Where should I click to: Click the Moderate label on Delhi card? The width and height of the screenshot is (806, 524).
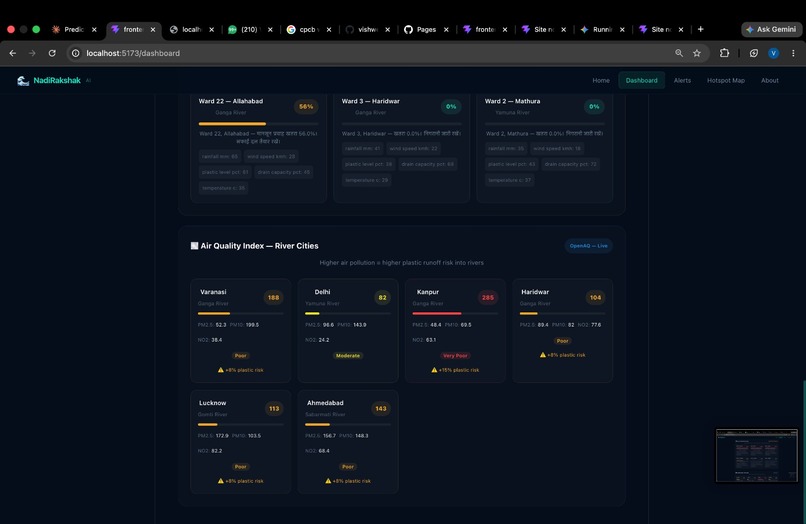(347, 356)
